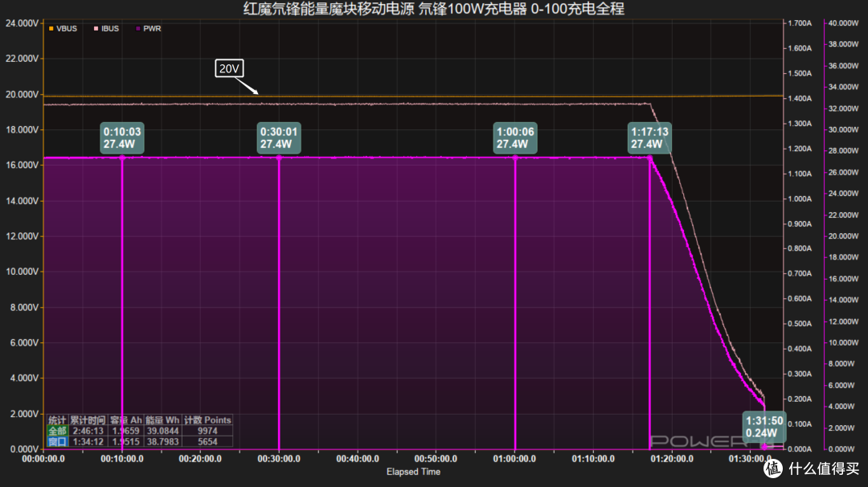Click the 01:00:00.0 time axis tick label

(x=515, y=459)
